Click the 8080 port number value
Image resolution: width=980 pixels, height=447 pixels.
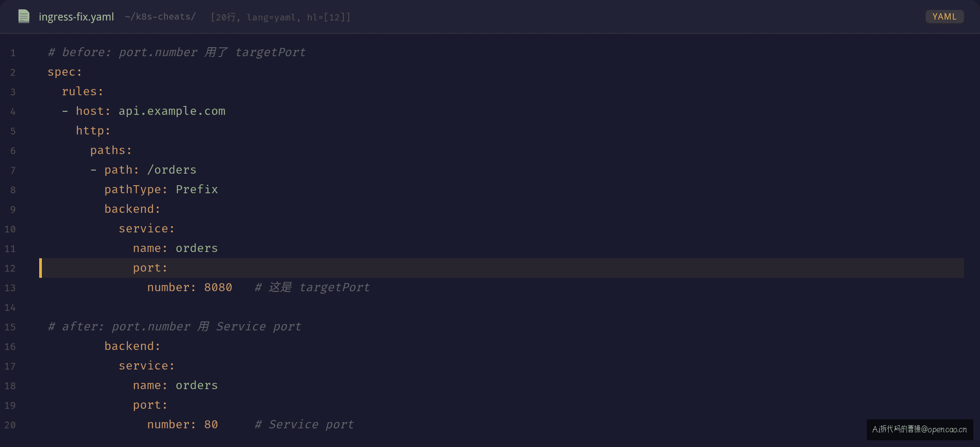pyautogui.click(x=218, y=287)
